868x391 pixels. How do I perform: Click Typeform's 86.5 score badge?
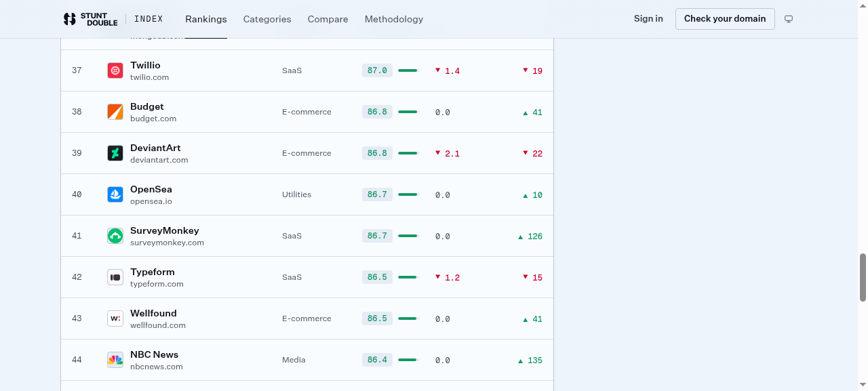point(377,277)
